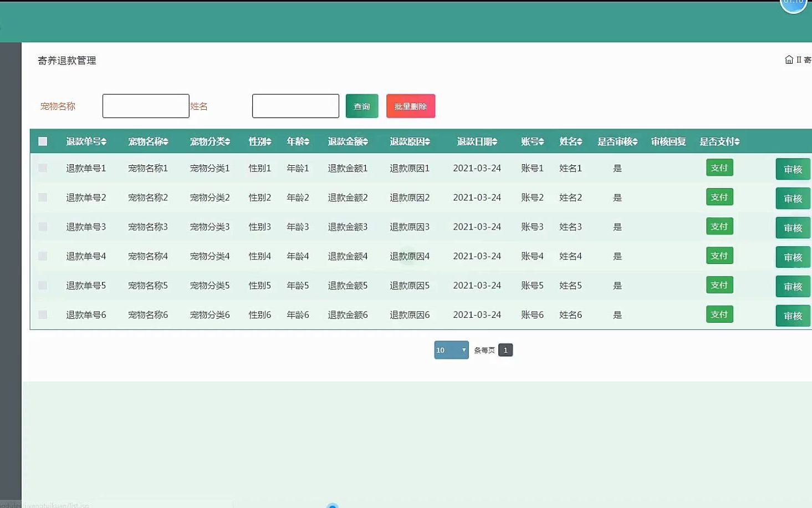This screenshot has width=812, height=508.
Task: Select cell 姓名1
Action: point(570,168)
